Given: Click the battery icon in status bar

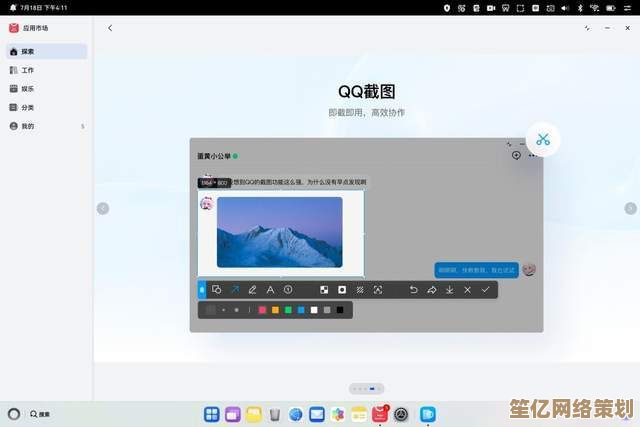Looking at the screenshot, I should 611,8.
